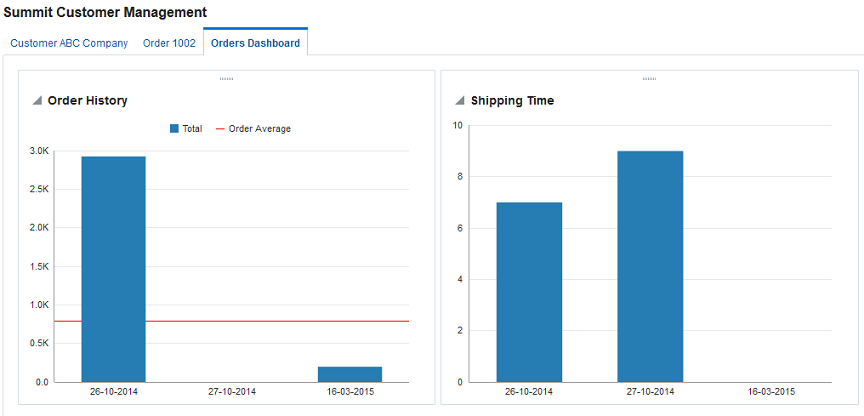The width and height of the screenshot is (864, 416).
Task: Select the 27-10-2014 Shipping Time bar
Action: point(650,267)
